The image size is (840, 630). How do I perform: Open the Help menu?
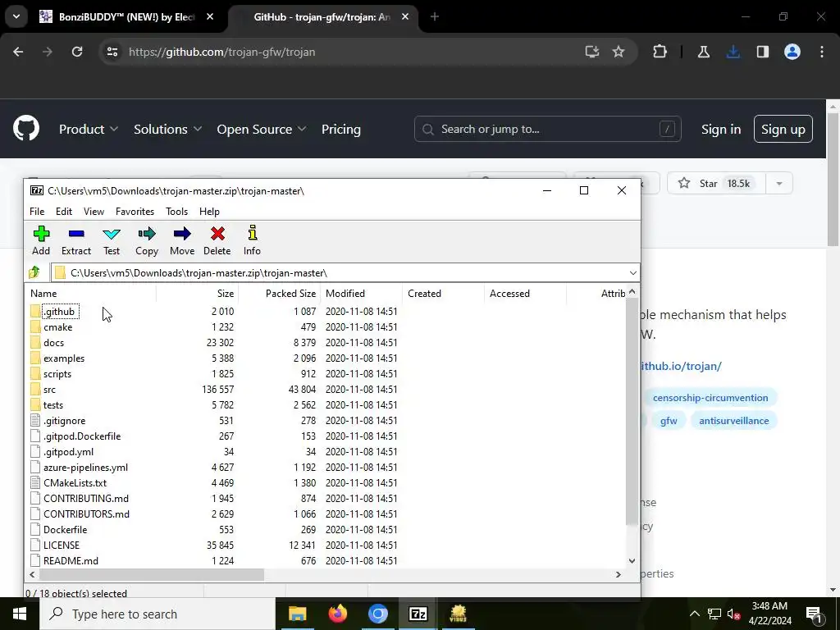209,212
